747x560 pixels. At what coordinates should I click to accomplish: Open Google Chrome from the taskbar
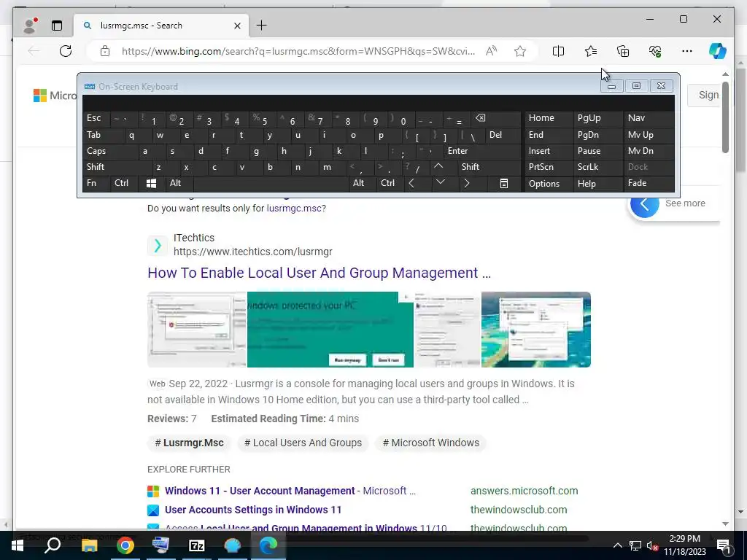(x=125, y=545)
